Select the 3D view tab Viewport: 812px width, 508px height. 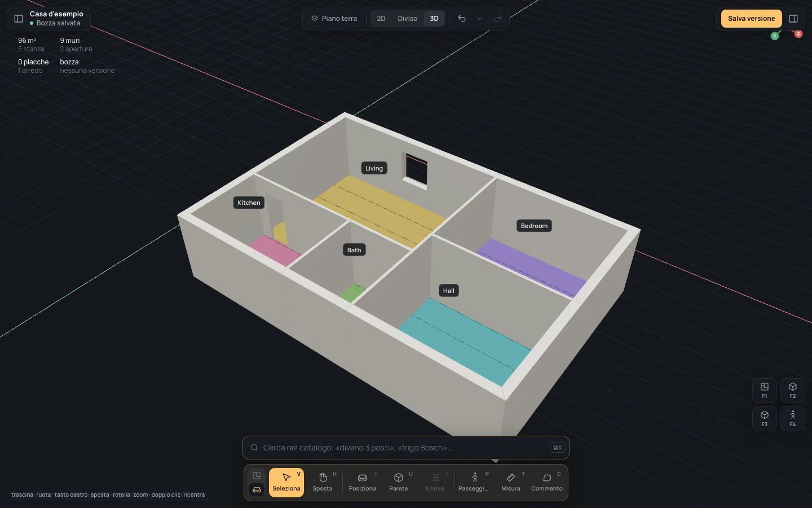click(x=434, y=19)
